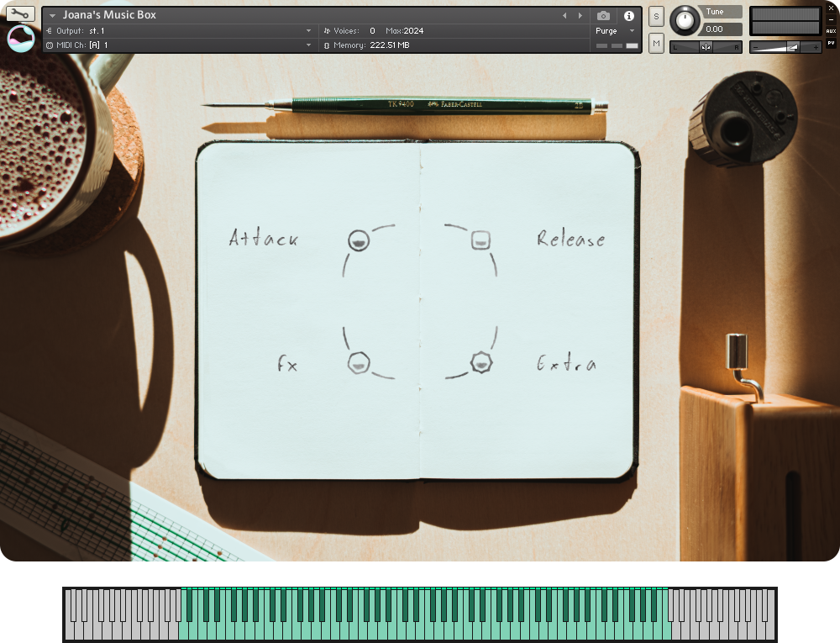Image resolution: width=840 pixels, height=643 pixels.
Task: Open the snapshot camera view
Action: [603, 16]
